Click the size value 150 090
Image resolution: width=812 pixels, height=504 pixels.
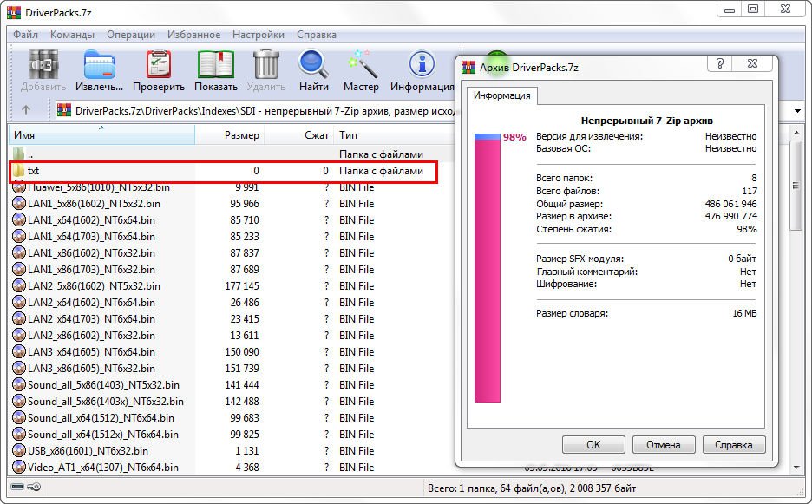coord(242,351)
